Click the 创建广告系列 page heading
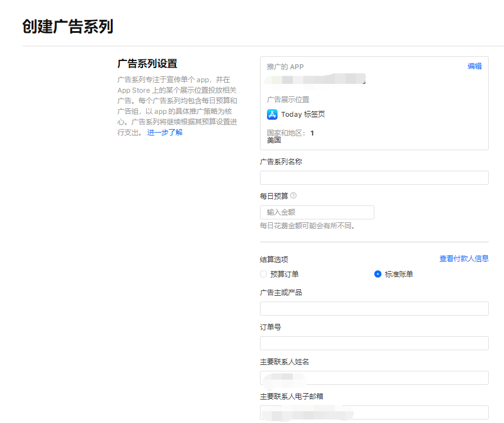504x423 pixels. 68,26
